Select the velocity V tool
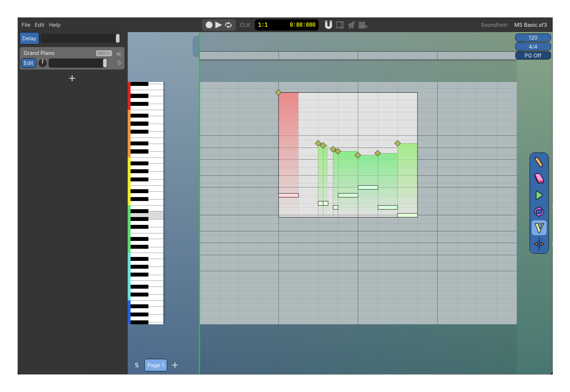This screenshot has width=570, height=392. (539, 228)
